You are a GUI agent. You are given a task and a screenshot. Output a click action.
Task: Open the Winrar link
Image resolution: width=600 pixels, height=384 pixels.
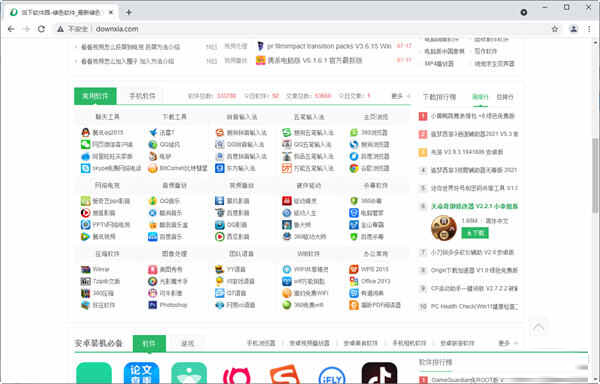(101, 269)
